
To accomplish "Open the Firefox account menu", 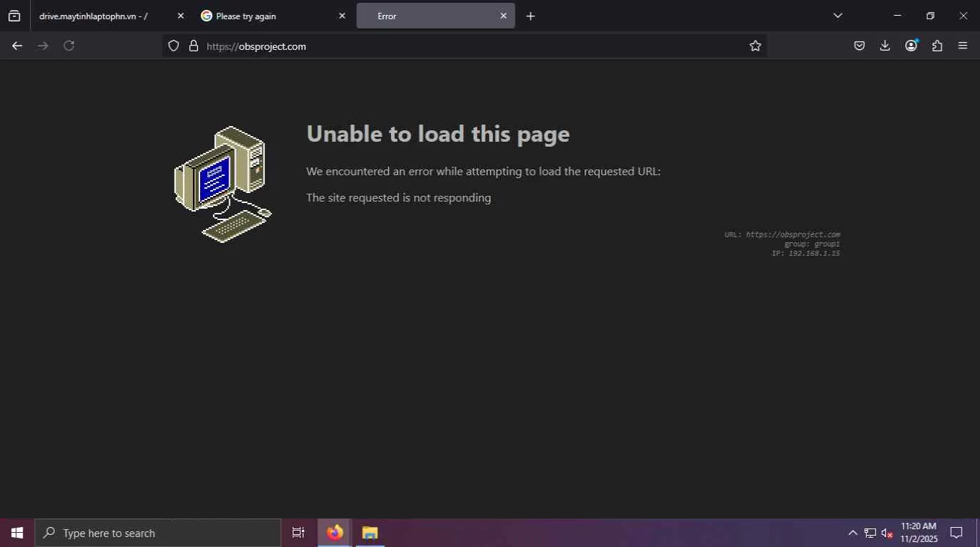I will pos(911,46).
